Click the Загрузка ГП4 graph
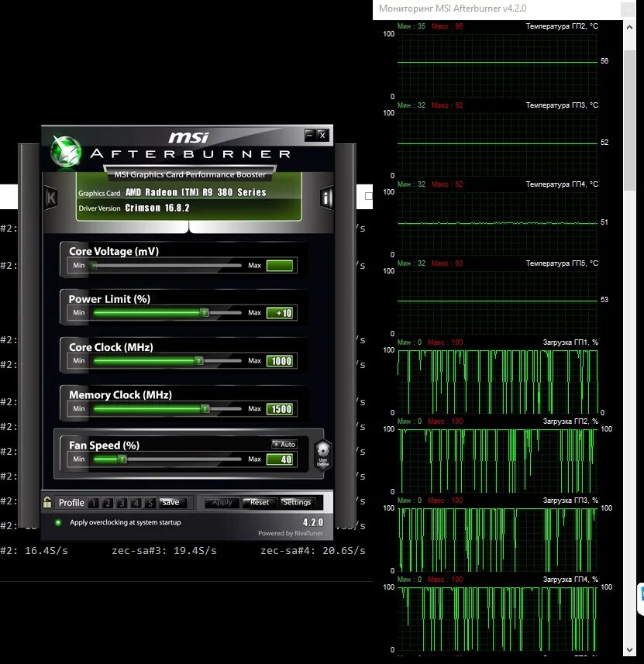Screen dimensions: 644x664 point(498,619)
